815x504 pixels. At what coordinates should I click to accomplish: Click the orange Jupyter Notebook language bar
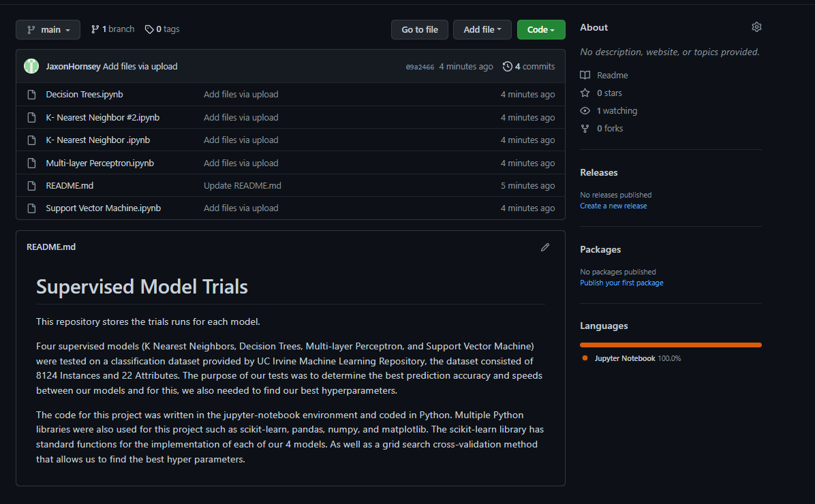click(671, 345)
